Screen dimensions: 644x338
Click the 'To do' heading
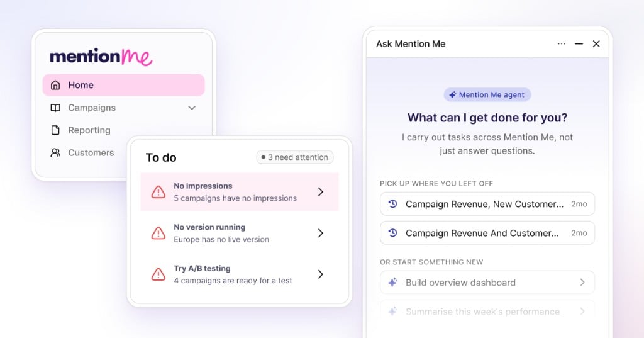(161, 157)
